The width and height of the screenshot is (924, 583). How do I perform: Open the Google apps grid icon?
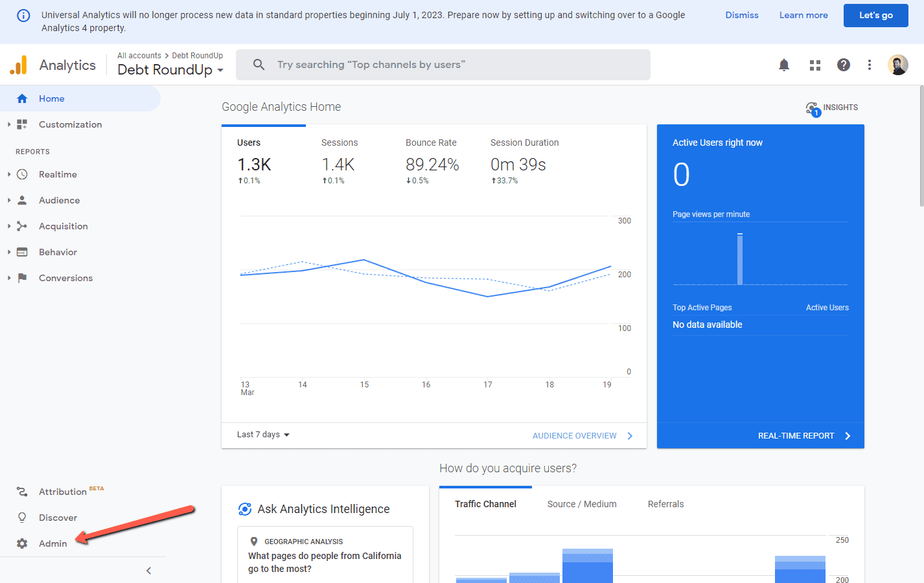coord(815,65)
